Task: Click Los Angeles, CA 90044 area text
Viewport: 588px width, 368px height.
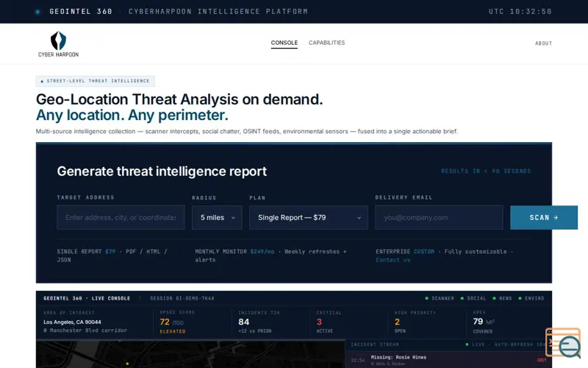Action: 72,322
